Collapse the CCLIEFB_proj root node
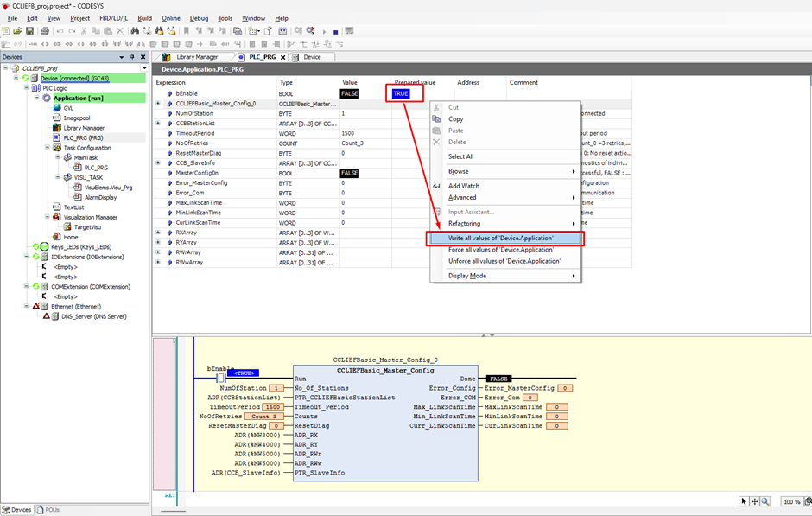Screen dimensions: 812x516 click(x=5, y=68)
